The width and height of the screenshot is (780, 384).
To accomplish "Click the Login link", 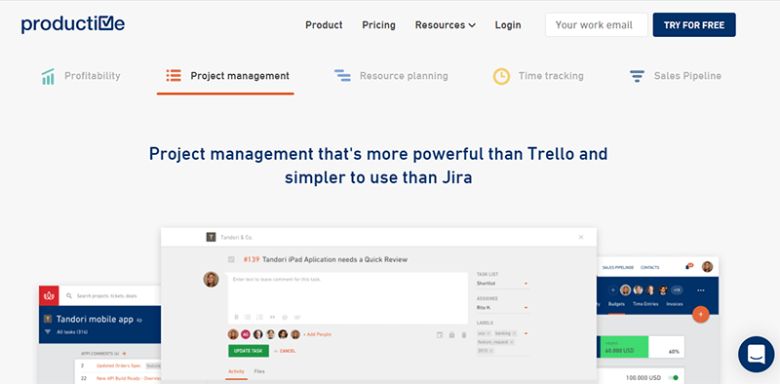I will 508,25.
